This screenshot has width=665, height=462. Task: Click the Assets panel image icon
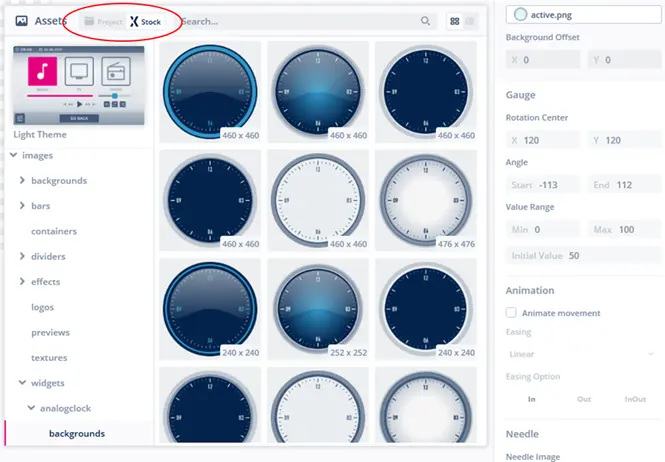pyautogui.click(x=22, y=20)
